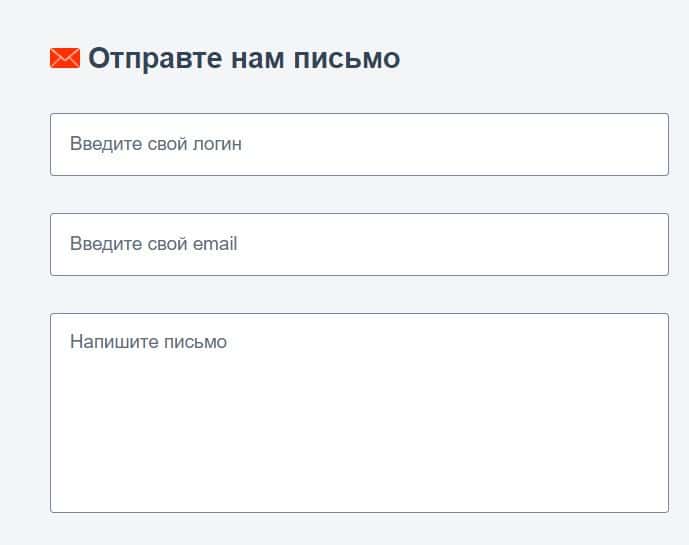This screenshot has width=689, height=545.
Task: Activate the multi-line message field
Action: 359,412
